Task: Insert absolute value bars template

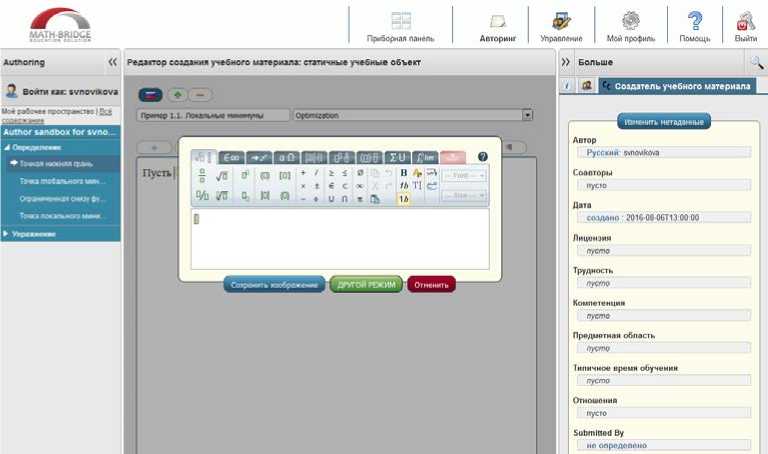Action: 265,195
